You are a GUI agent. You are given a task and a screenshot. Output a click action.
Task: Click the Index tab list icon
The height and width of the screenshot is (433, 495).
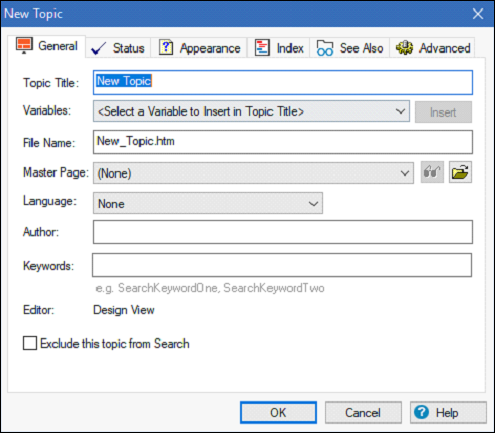point(262,48)
